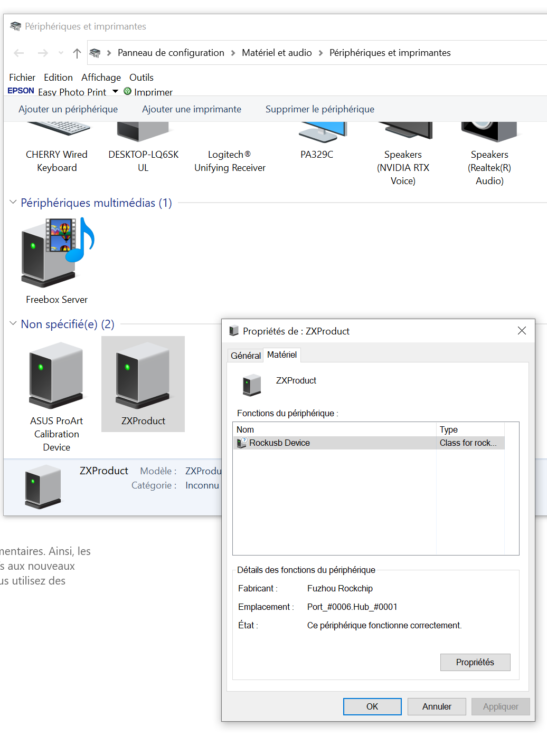Select the Logitech Unifying Receiver device
This screenshot has height=756, width=547.
[230, 161]
